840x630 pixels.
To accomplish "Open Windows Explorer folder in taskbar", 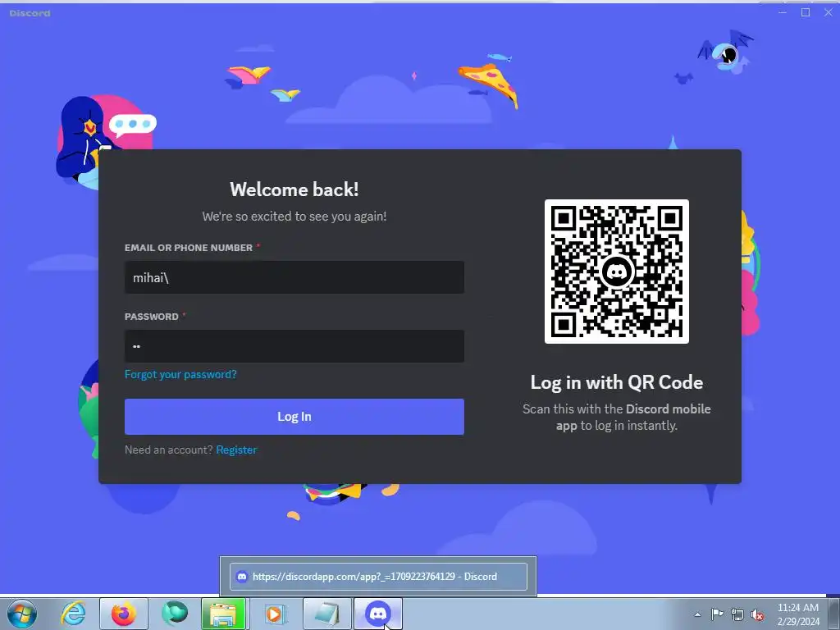I will 223,614.
